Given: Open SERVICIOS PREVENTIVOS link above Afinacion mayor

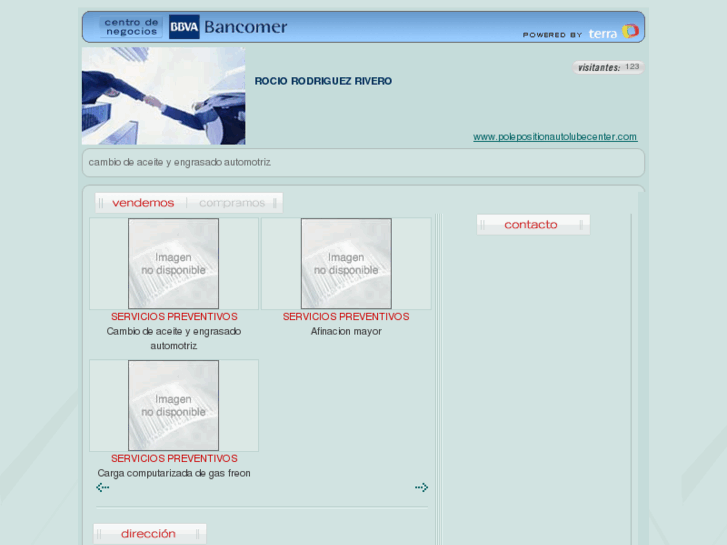Looking at the screenshot, I should point(346,317).
